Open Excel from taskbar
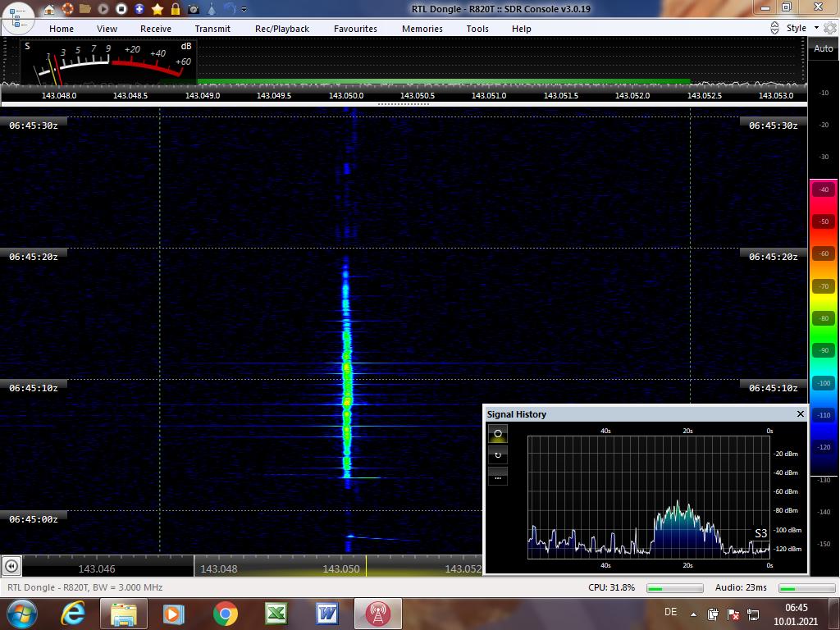The height and width of the screenshot is (630, 840). click(x=276, y=614)
